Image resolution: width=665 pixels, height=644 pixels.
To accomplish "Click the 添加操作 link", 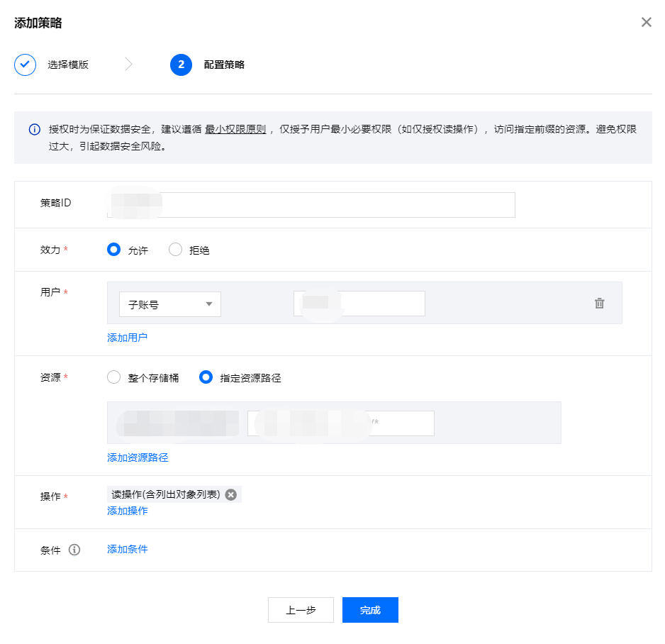I will 127,511.
